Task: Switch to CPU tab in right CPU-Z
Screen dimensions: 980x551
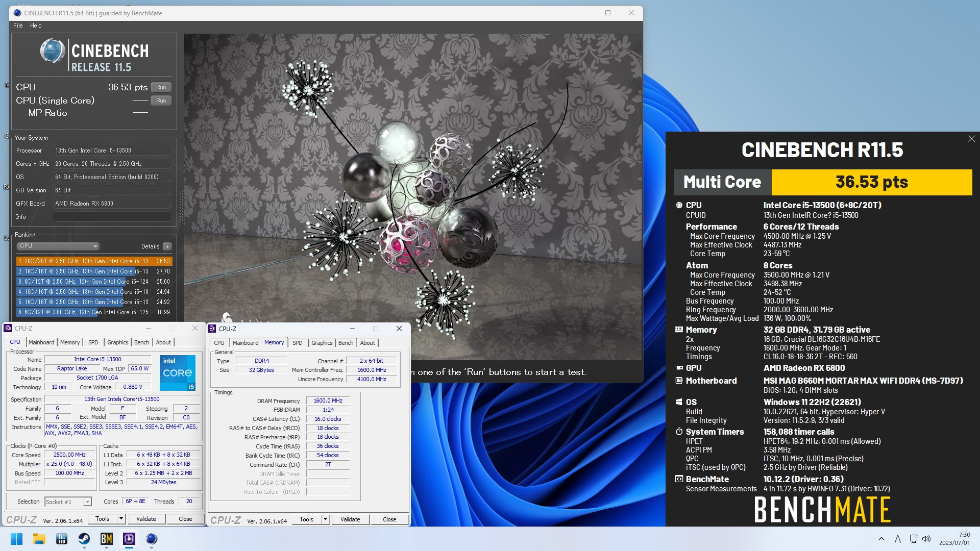Action: click(x=219, y=343)
